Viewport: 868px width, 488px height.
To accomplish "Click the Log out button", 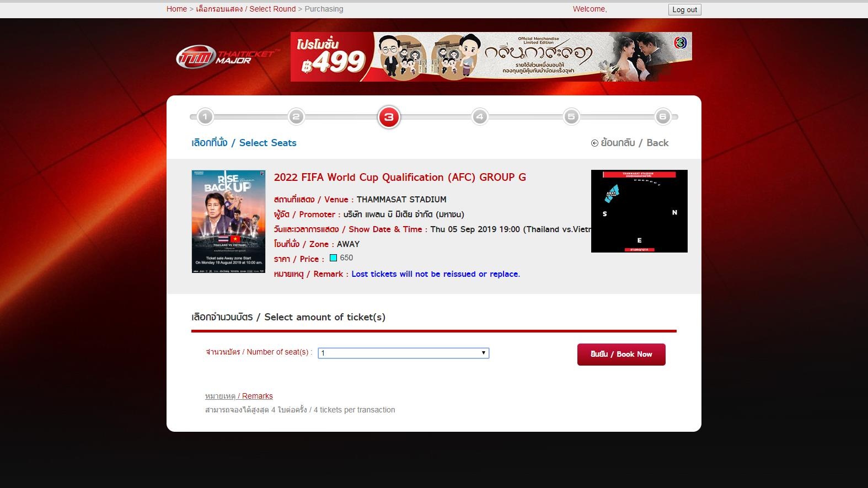I will tap(684, 9).
